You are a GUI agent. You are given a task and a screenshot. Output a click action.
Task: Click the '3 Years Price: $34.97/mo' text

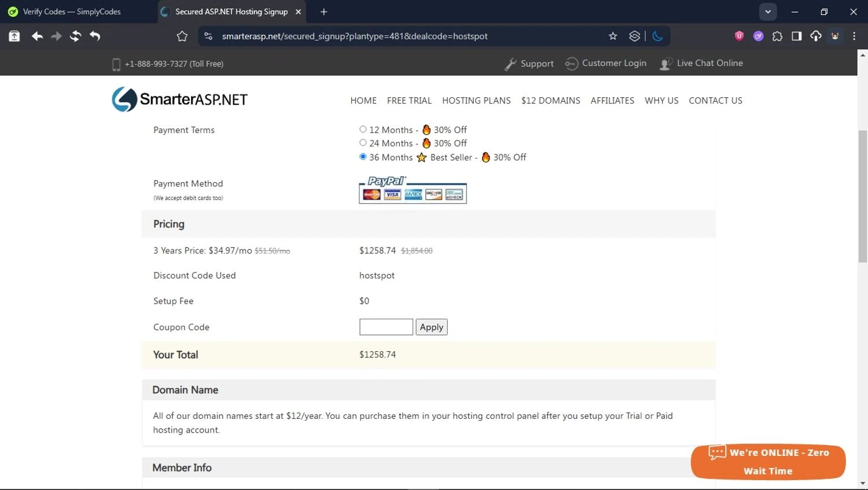coord(203,250)
